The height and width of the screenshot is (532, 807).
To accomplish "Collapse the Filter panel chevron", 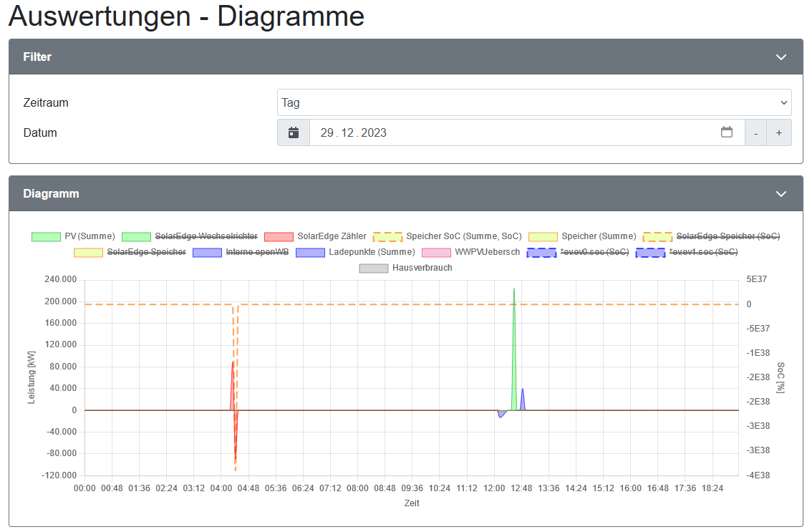I will coord(781,57).
